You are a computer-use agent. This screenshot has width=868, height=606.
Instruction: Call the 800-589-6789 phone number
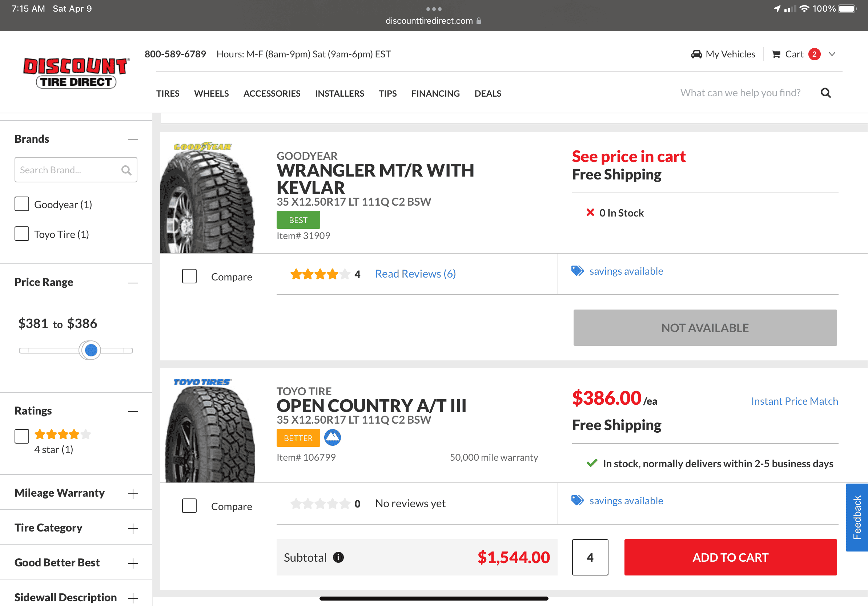pos(176,54)
